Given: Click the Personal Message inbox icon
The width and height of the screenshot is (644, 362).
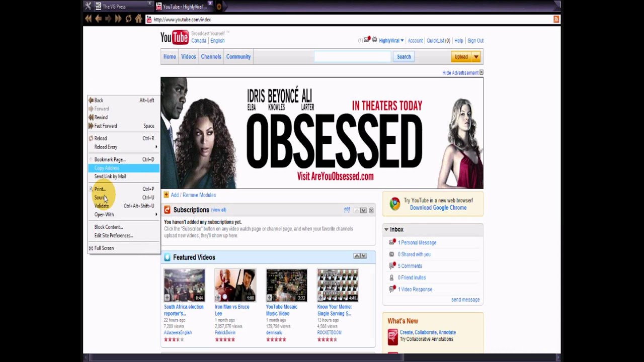Looking at the screenshot, I should coord(392,242).
